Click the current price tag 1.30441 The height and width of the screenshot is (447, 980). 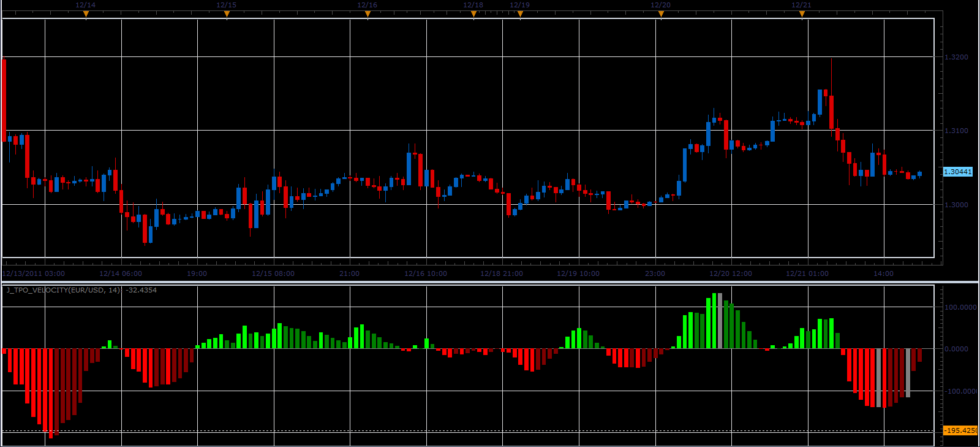coord(958,172)
